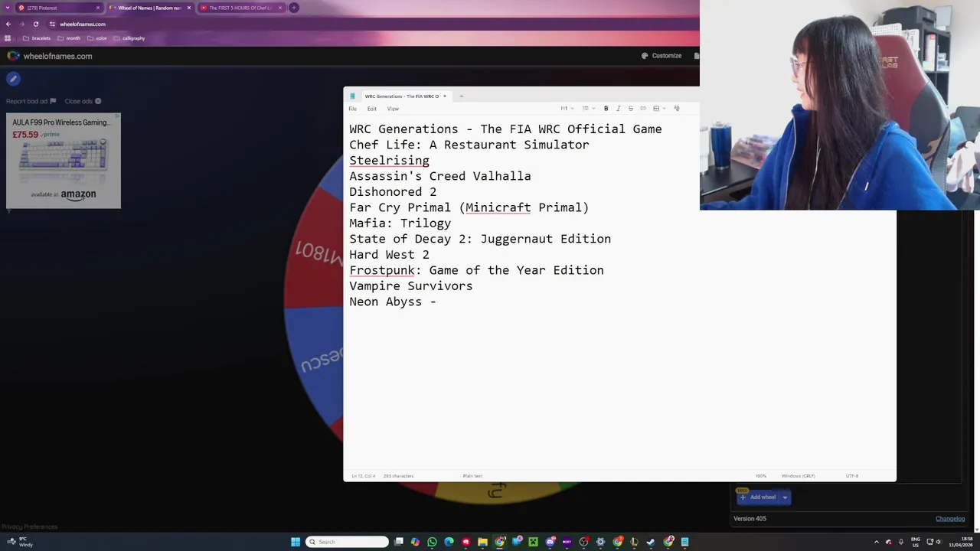The height and width of the screenshot is (551, 980).
Task: Expand the Add wheel dropdown arrow
Action: 785,497
